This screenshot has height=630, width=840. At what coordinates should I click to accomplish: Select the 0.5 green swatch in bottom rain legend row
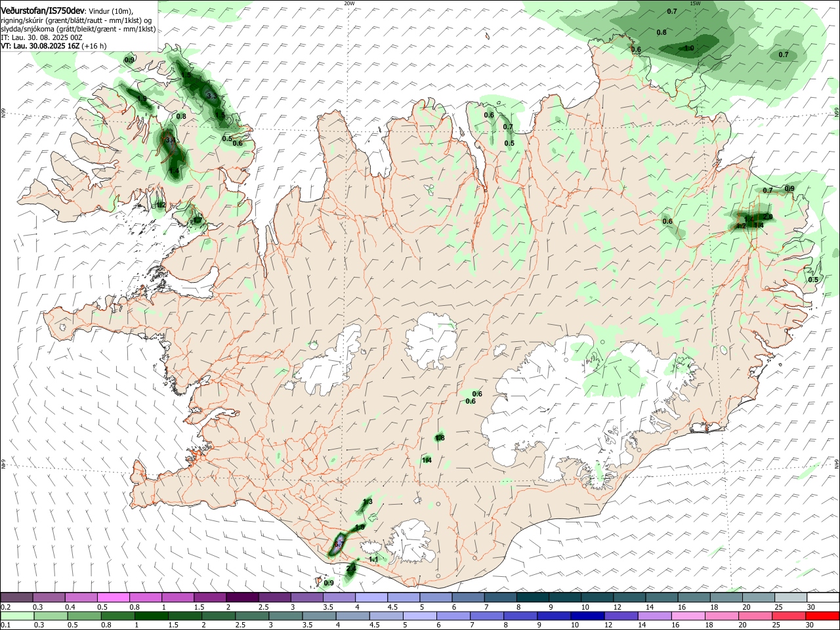(x=84, y=616)
